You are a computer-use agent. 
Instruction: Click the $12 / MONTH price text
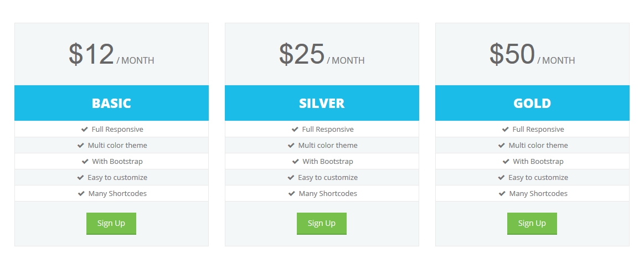tap(111, 55)
